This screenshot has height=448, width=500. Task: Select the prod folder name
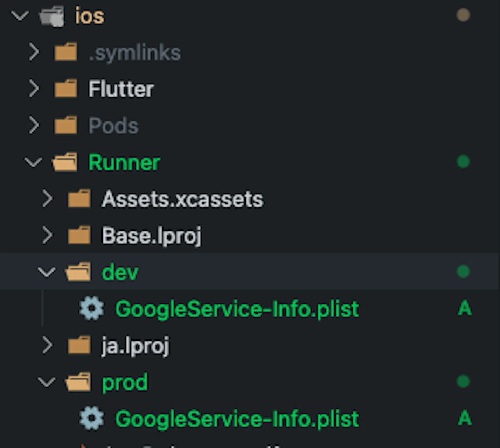click(x=125, y=382)
